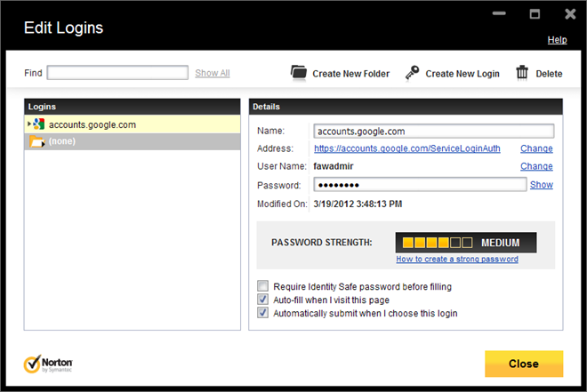Click the Name input field
Image resolution: width=587 pixels, height=392 pixels.
click(x=434, y=132)
